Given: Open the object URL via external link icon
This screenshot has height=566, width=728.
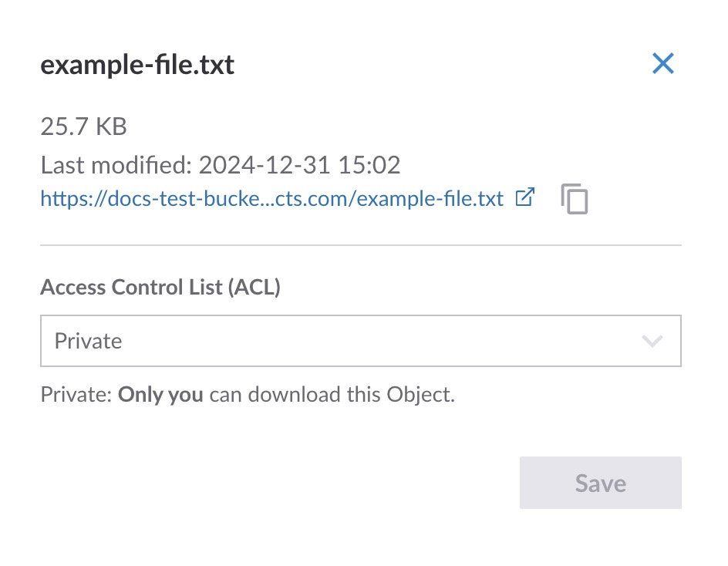Looking at the screenshot, I should [524, 197].
